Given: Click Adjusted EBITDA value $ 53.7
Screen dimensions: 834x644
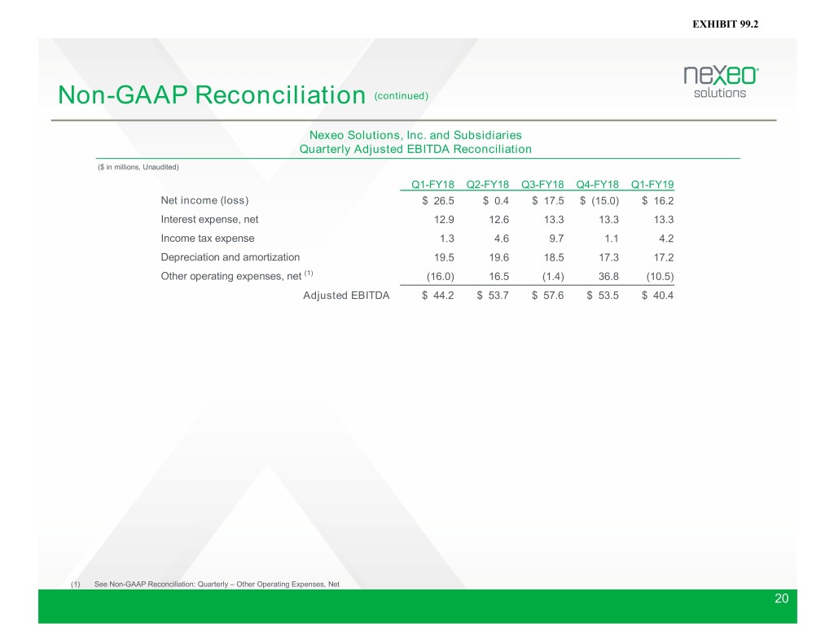Looking at the screenshot, I should pyautogui.click(x=493, y=296).
